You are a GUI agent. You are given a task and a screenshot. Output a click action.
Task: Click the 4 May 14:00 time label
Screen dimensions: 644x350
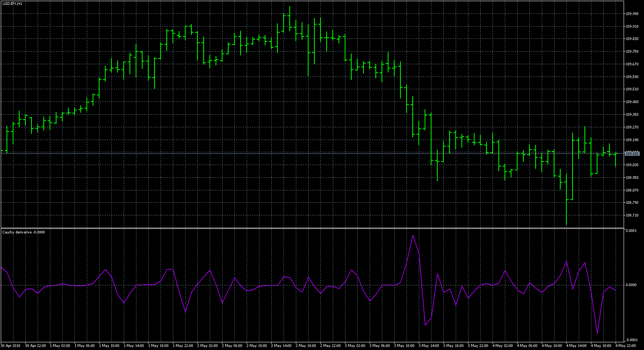point(576,346)
